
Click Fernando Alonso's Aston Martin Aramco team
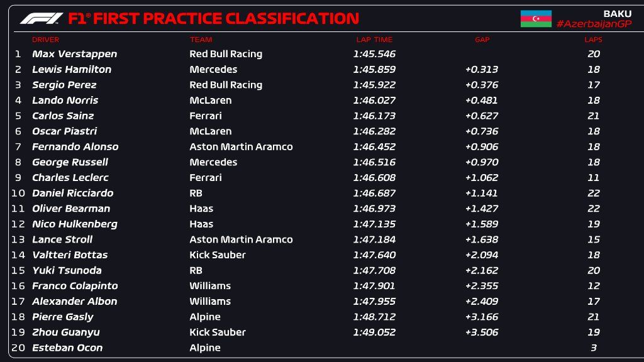coord(241,146)
